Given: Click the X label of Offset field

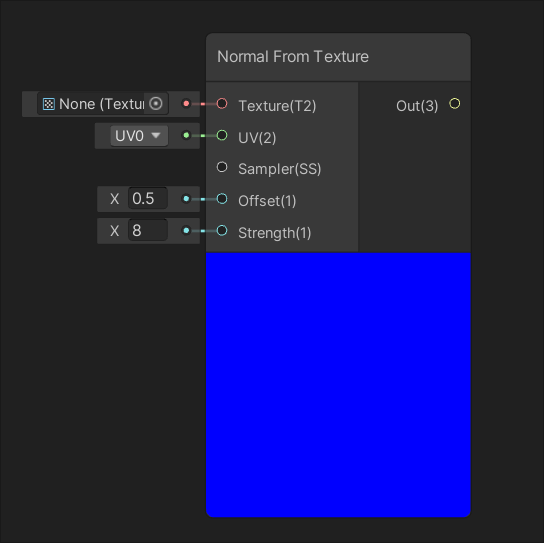Looking at the screenshot, I should tap(114, 199).
